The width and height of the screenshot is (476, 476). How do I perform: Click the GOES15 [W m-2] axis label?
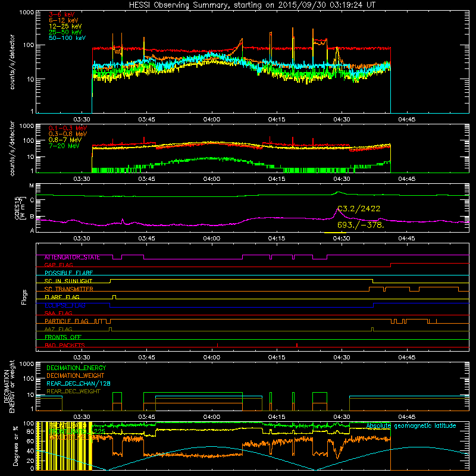coord(20,208)
